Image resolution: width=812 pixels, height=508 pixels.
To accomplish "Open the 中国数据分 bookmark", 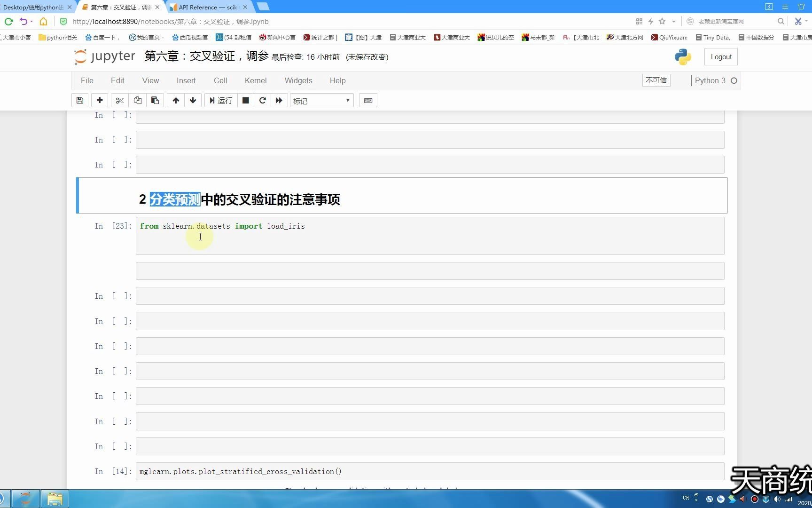I will point(757,37).
